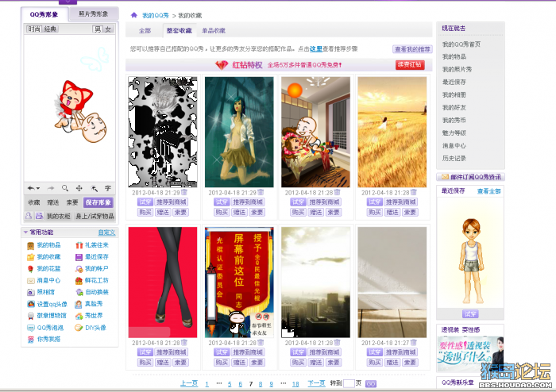Open 照相馆 camera icon

[x=31, y=292]
